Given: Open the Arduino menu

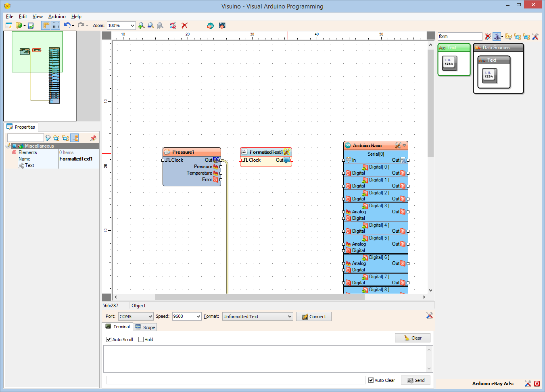Looking at the screenshot, I should coord(56,17).
